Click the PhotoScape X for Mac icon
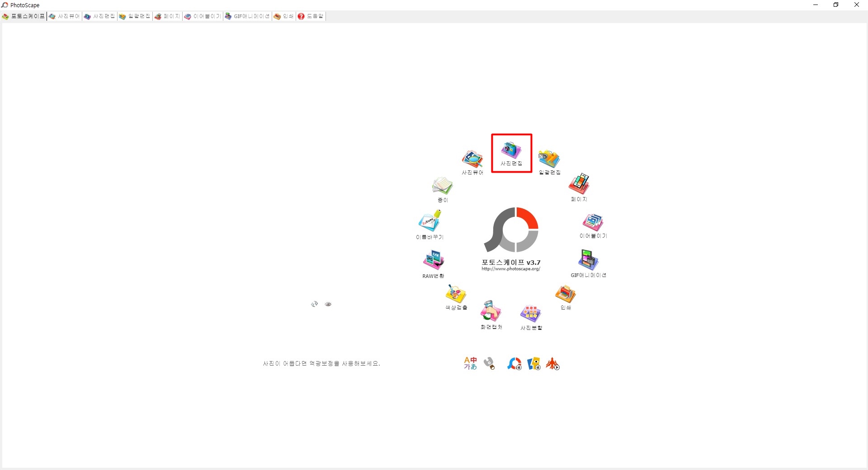Image resolution: width=868 pixels, height=470 pixels. 514,363
